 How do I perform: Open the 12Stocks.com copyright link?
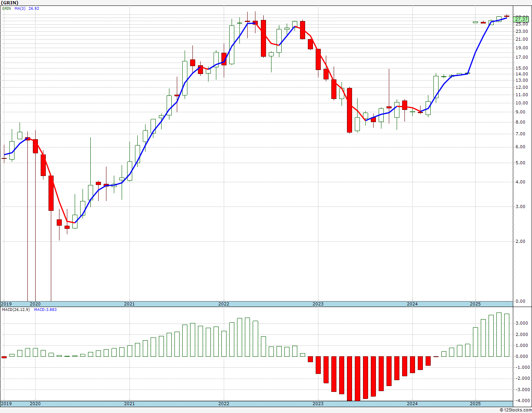[515, 410]
